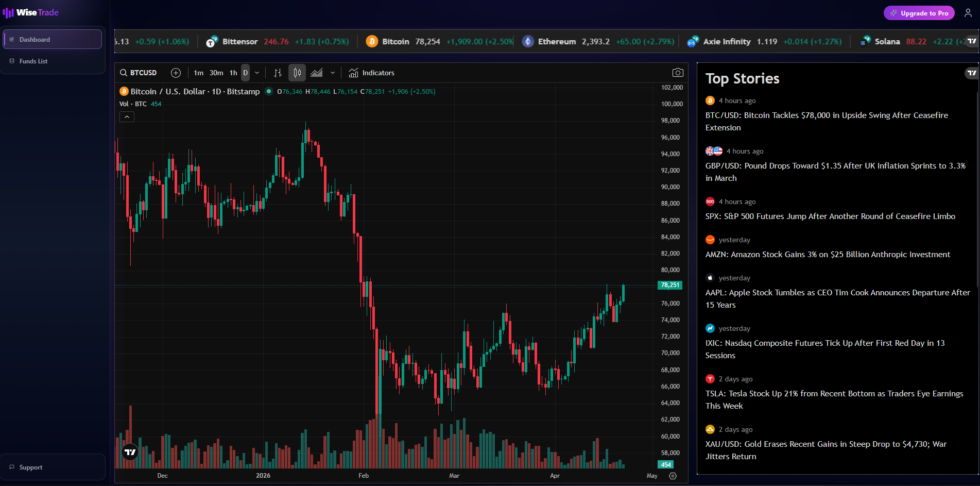Open the user profile icon

point(968,13)
